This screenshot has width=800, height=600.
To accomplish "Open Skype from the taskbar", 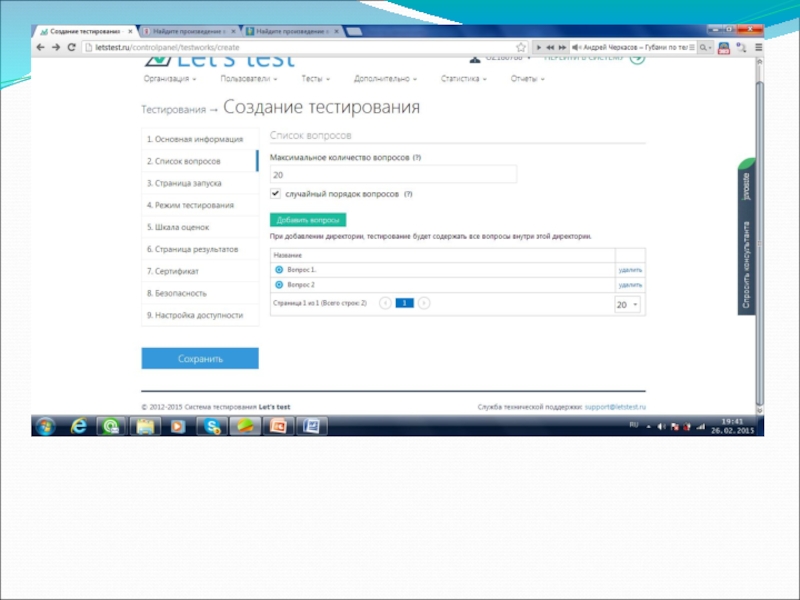I will pos(212,426).
